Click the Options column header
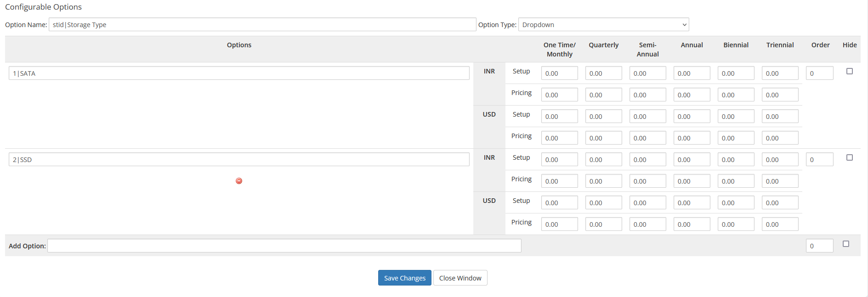The width and height of the screenshot is (868, 297). click(x=239, y=45)
